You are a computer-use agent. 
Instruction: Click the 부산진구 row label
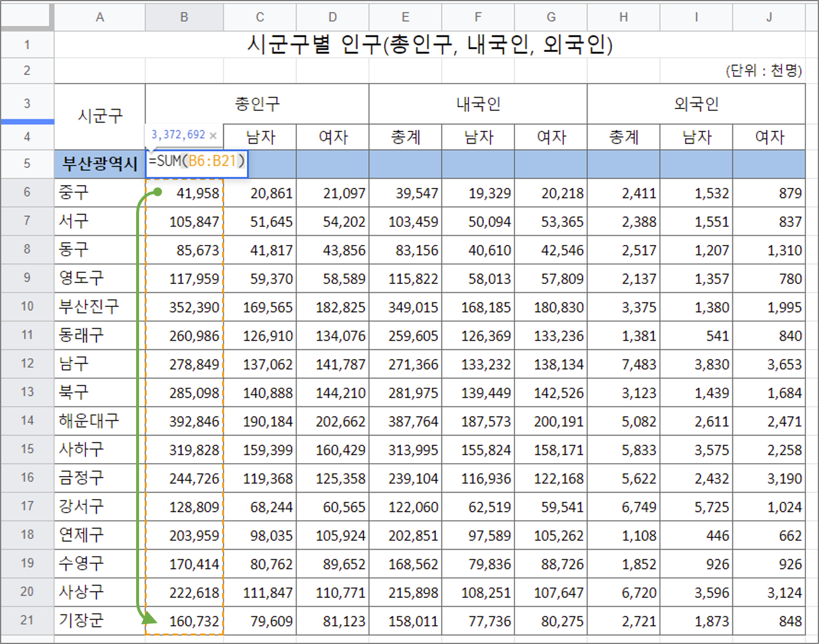tap(100, 306)
